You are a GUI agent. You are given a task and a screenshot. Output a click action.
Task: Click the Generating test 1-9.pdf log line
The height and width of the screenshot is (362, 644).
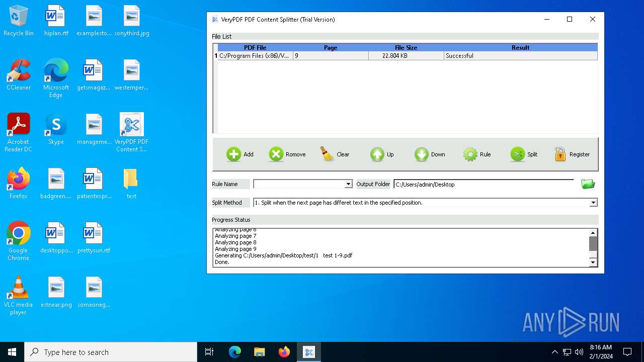tap(283, 255)
